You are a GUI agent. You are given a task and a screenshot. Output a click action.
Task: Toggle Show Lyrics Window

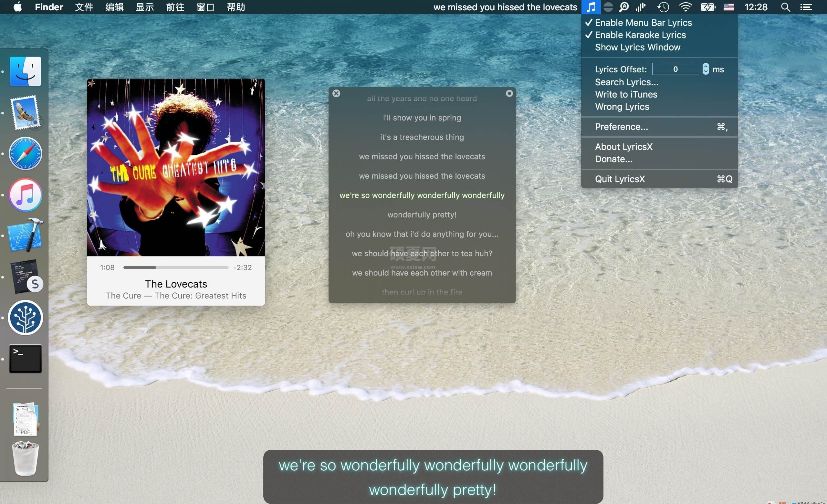click(x=637, y=47)
